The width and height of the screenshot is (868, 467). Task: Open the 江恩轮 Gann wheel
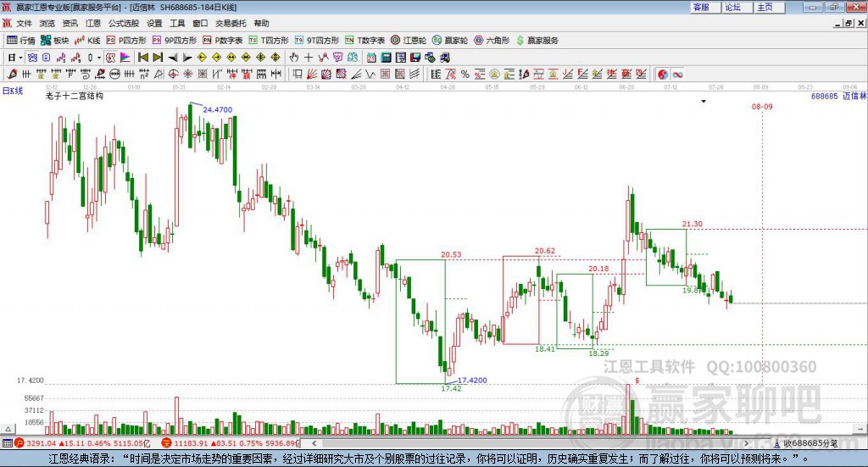409,41
